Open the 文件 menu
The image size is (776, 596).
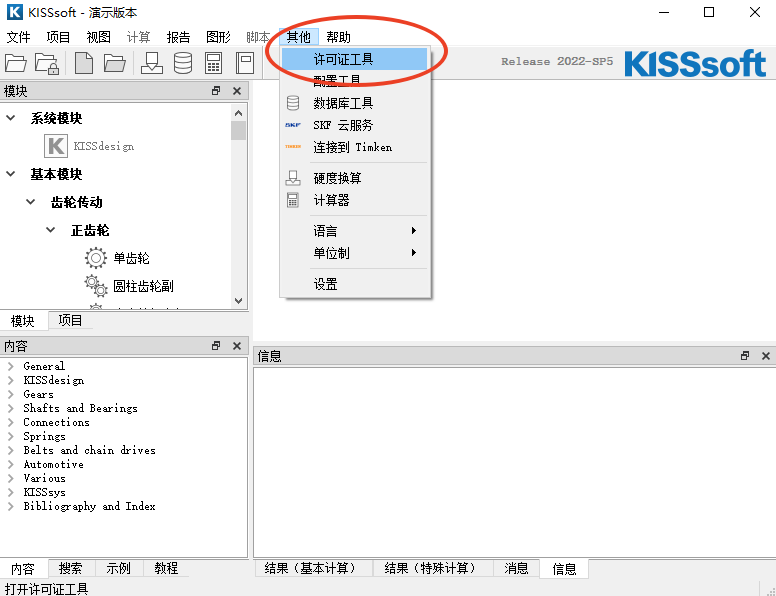pos(18,37)
